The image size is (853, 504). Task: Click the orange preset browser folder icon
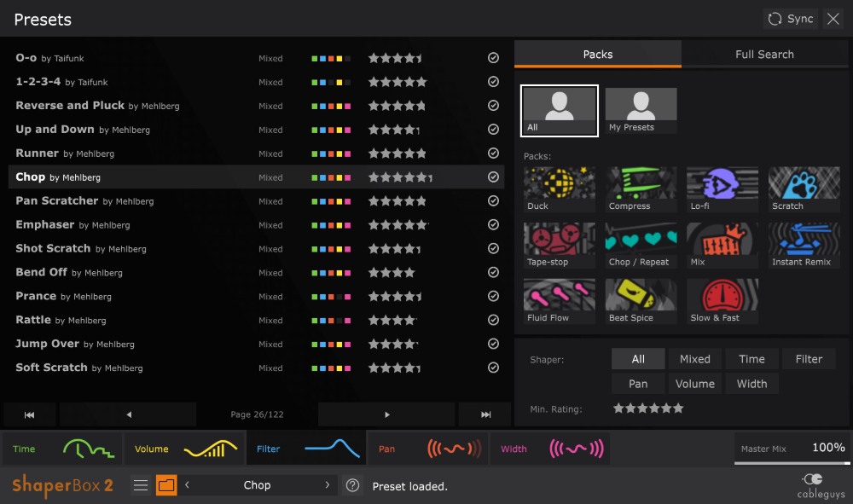pos(166,485)
